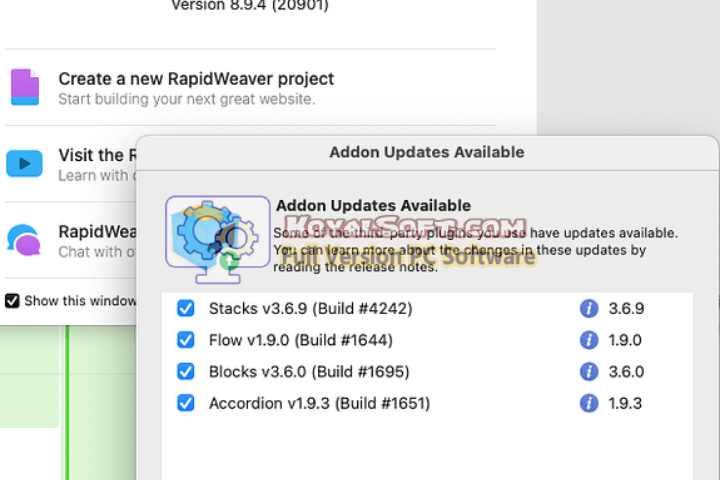Open the RapidWea… chat row
Image resolution: width=720 pixels, height=480 pixels.
tap(71, 240)
